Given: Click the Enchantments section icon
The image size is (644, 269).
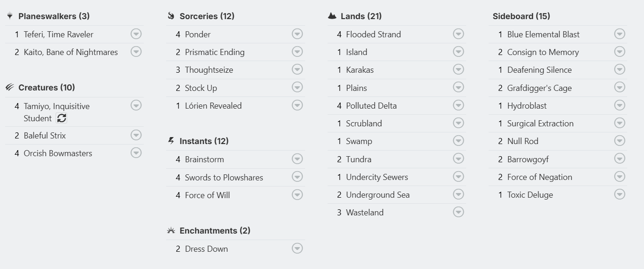Looking at the screenshot, I should (x=171, y=231).
